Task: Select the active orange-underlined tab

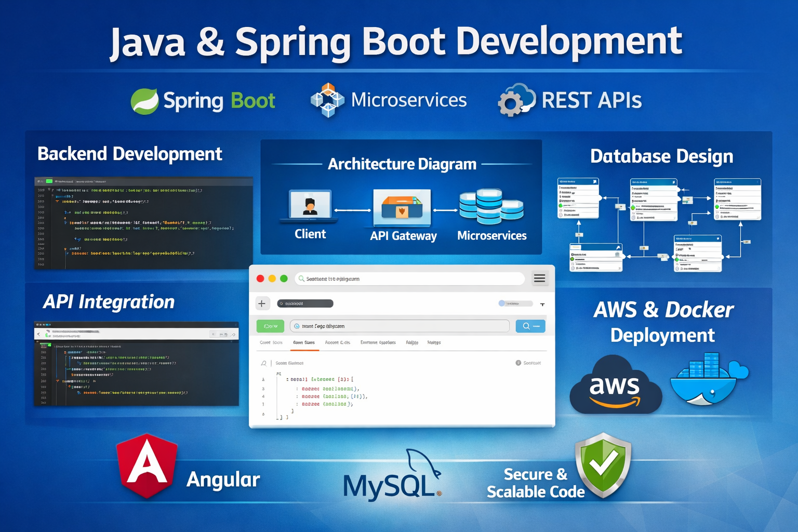Action: 304,343
